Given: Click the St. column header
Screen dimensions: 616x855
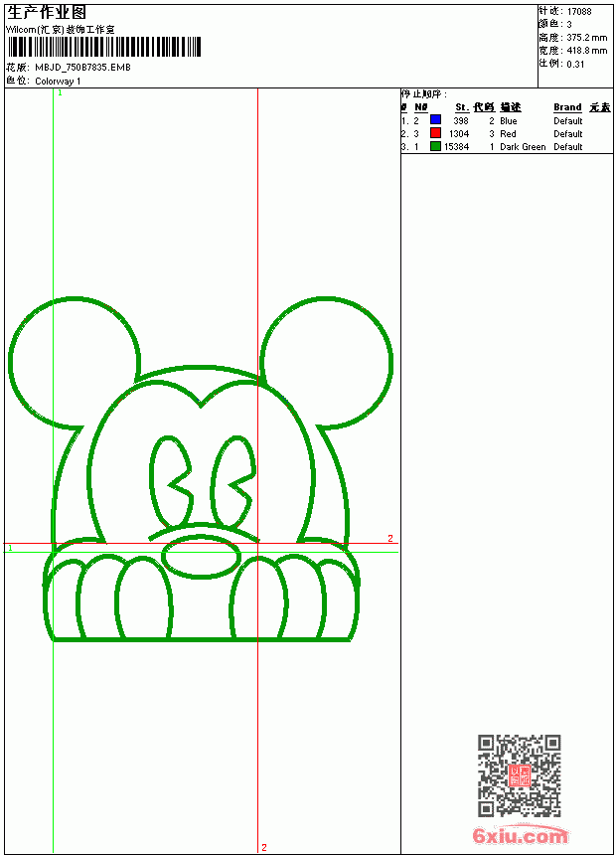Looking at the screenshot, I should coord(462,107).
